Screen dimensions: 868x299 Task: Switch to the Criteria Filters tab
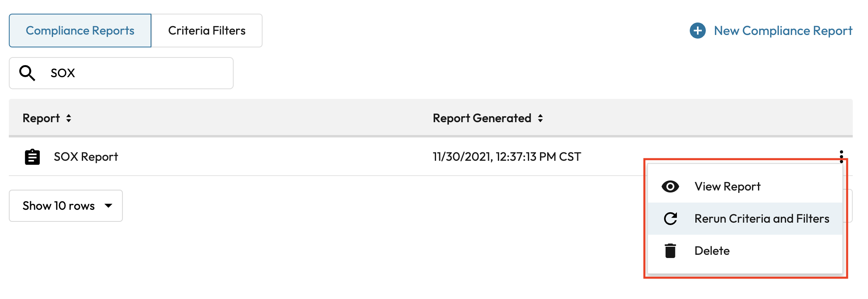coord(207,31)
